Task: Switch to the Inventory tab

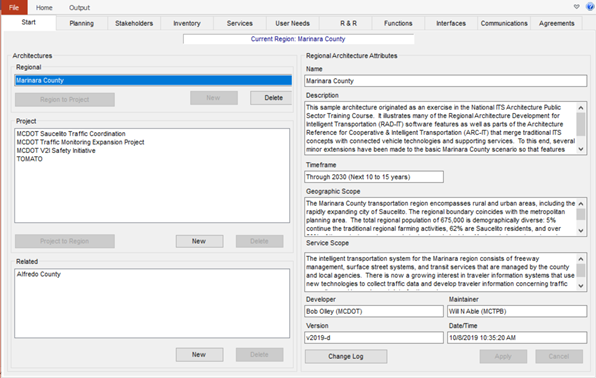Action: point(187,23)
